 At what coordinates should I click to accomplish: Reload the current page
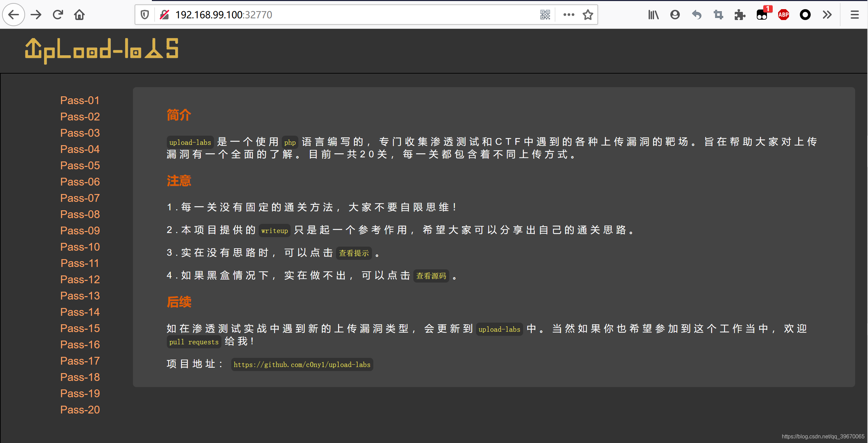58,15
